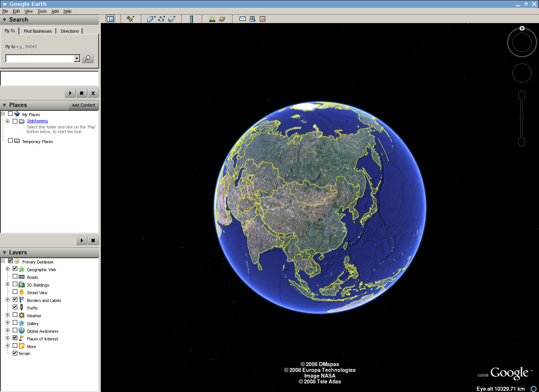Viewport: 539px width, 392px height.
Task: Click the Fly to input field
Action: [x=40, y=58]
